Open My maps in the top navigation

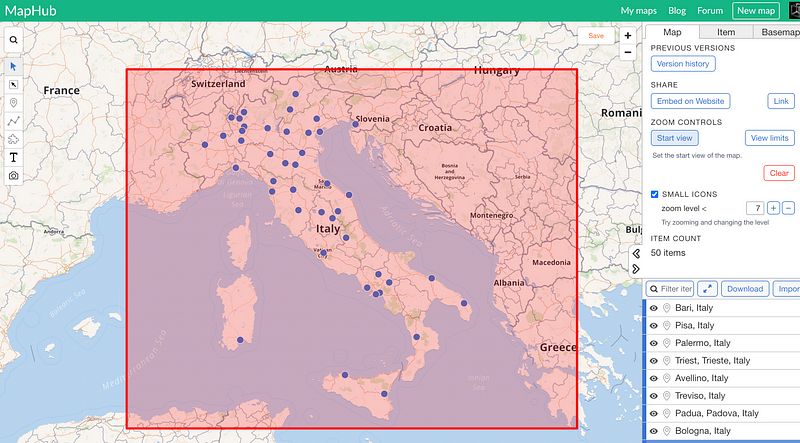pyautogui.click(x=639, y=11)
